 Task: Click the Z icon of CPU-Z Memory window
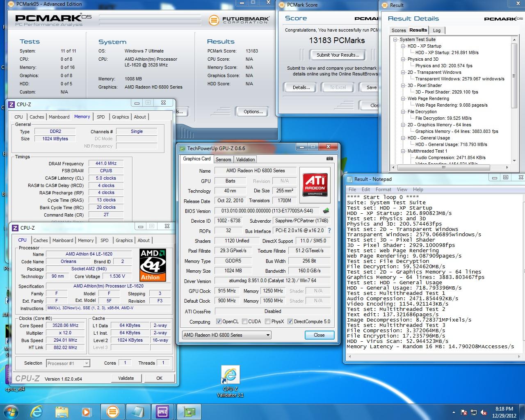[x=11, y=104]
